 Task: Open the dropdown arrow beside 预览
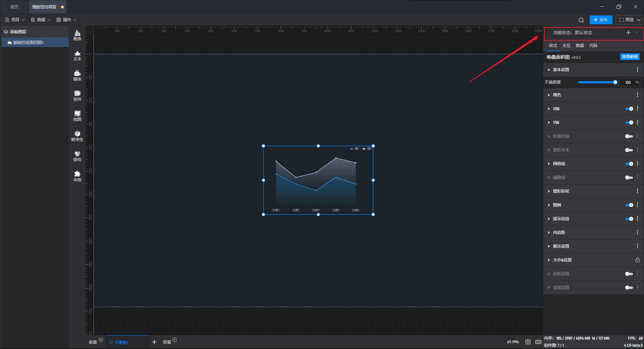pos(639,20)
